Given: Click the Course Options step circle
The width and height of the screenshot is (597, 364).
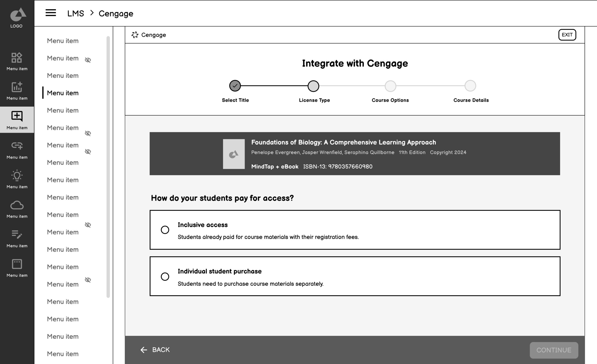Looking at the screenshot, I should coord(390,86).
